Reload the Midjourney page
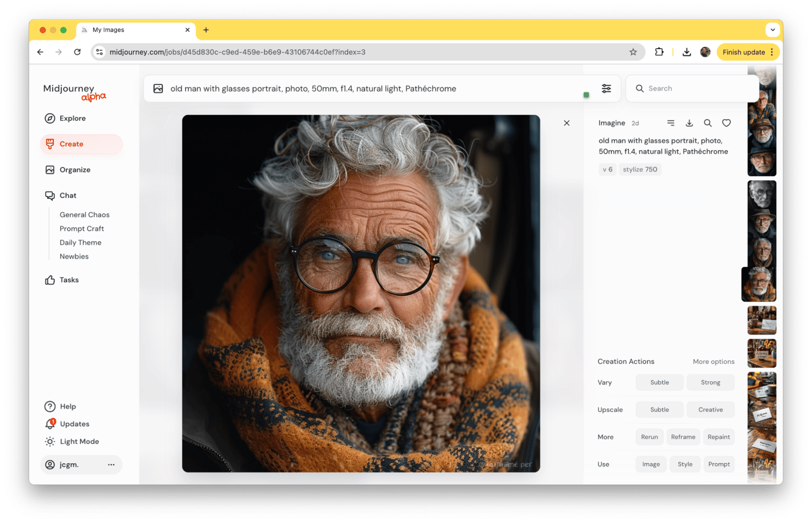Image resolution: width=812 pixels, height=523 pixels. coord(77,52)
